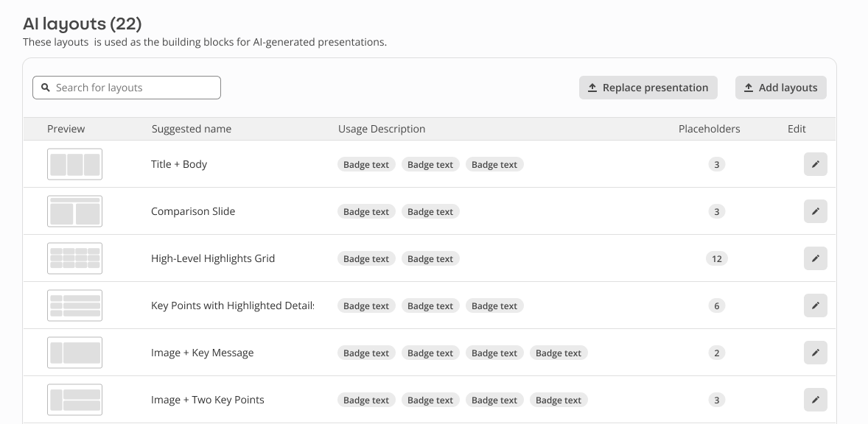This screenshot has height=424, width=868.
Task: Click the AI layouts (22) heading
Action: coord(82,24)
